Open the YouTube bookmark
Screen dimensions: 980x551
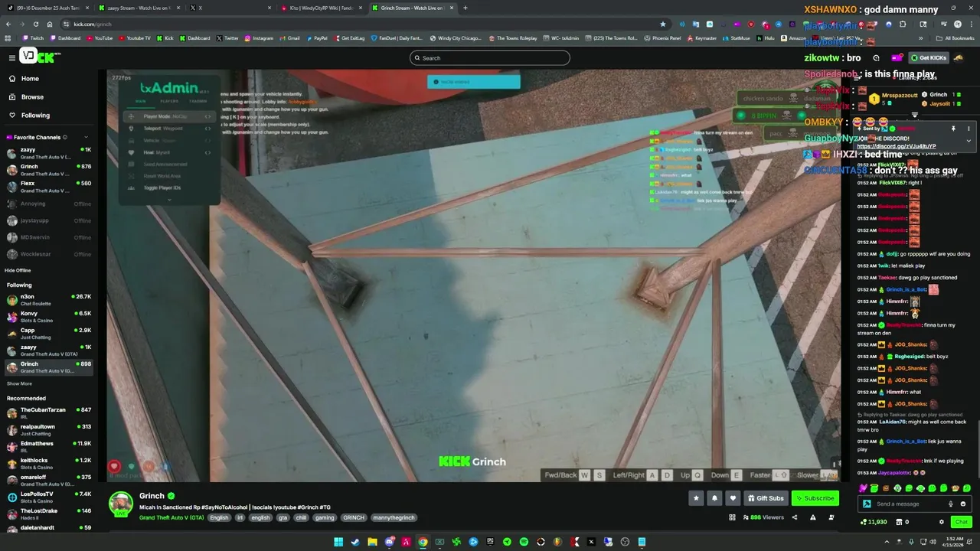(100, 38)
